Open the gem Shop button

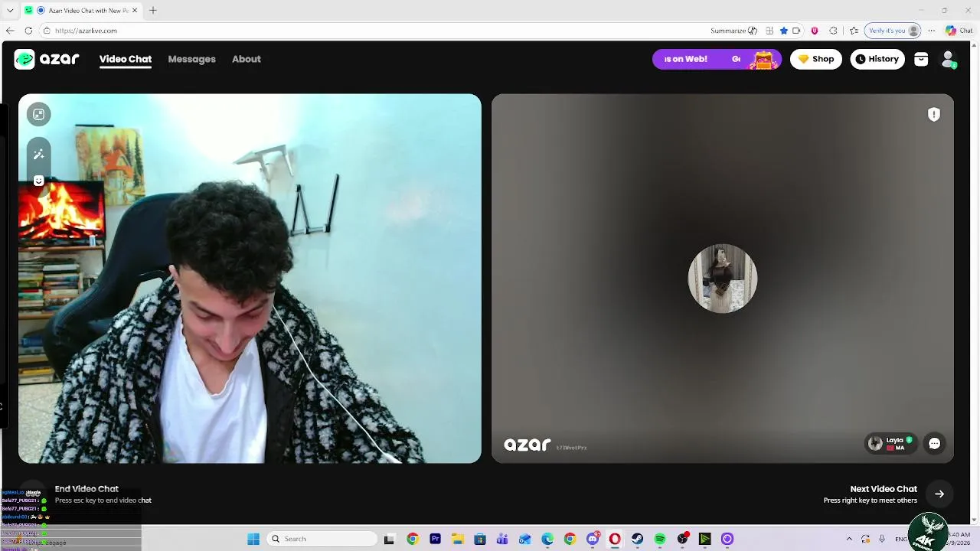816,59
